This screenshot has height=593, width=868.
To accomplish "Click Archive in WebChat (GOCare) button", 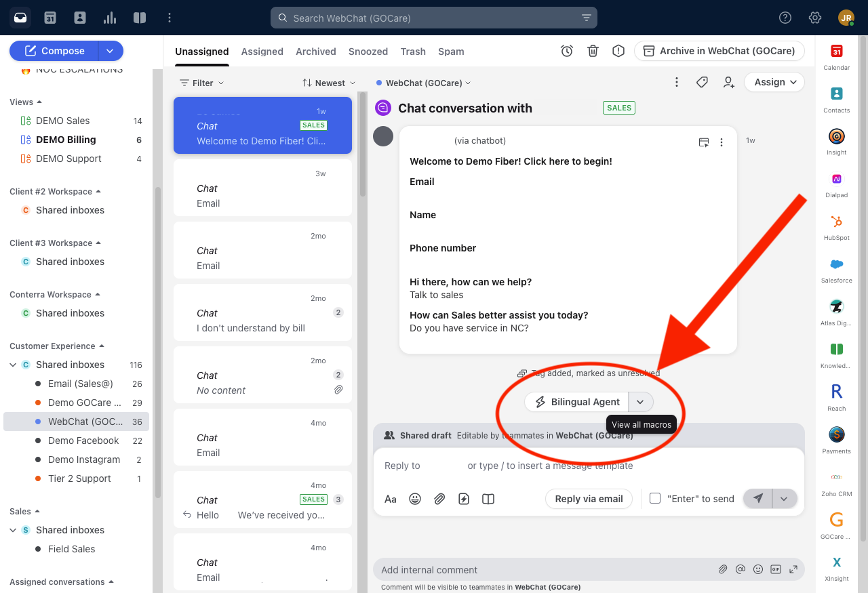I will coord(719,51).
